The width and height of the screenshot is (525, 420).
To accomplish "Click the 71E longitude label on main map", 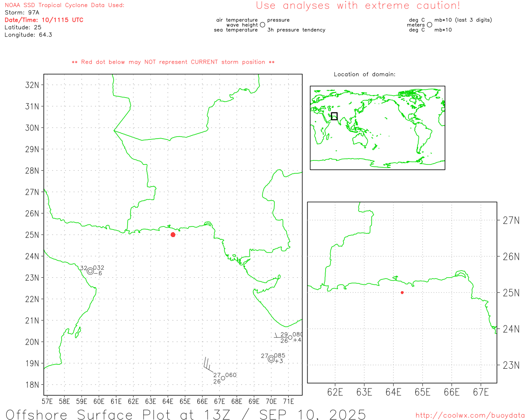I will [x=288, y=401].
